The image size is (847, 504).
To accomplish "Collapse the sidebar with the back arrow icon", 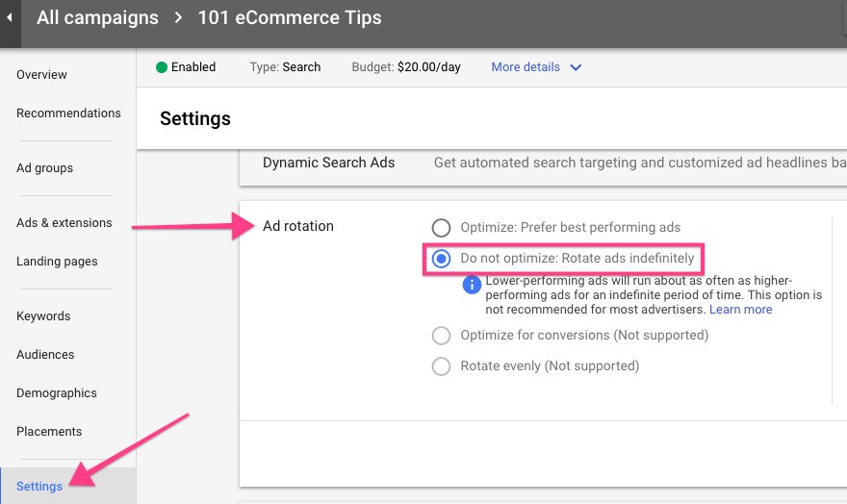I will [x=10, y=18].
